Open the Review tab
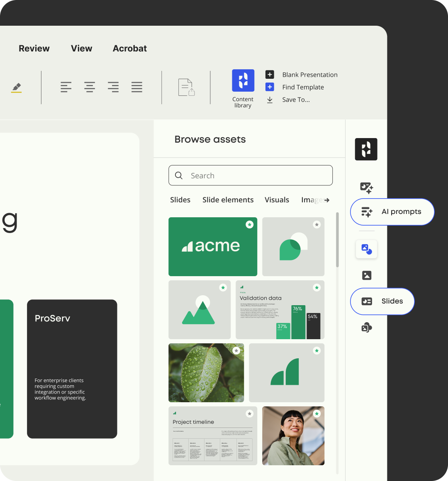The image size is (448, 481). pos(34,49)
